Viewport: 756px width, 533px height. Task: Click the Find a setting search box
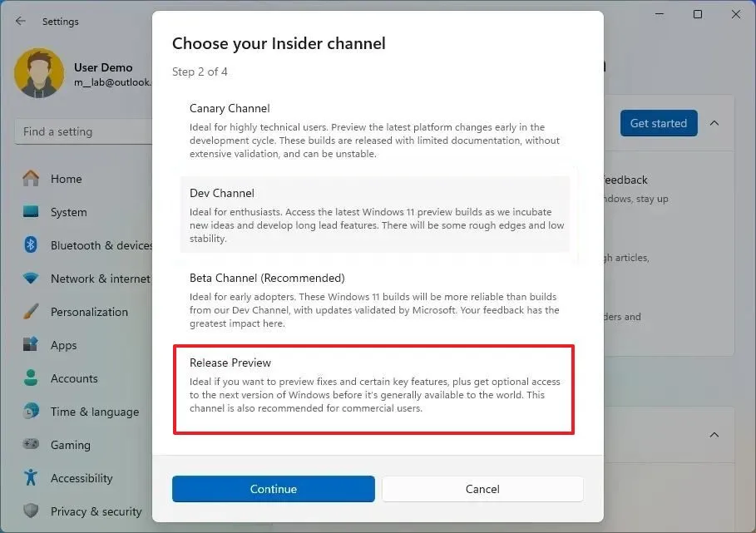click(83, 131)
